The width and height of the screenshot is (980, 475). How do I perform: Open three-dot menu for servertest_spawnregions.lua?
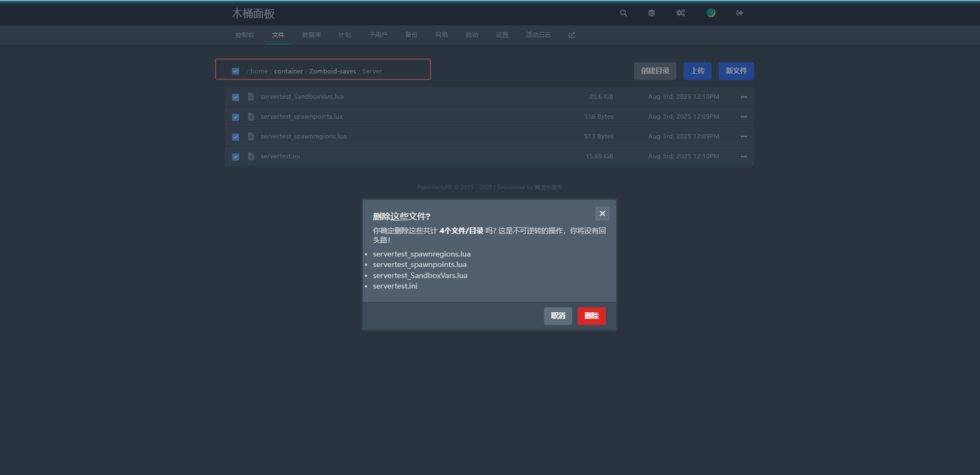pyautogui.click(x=744, y=137)
